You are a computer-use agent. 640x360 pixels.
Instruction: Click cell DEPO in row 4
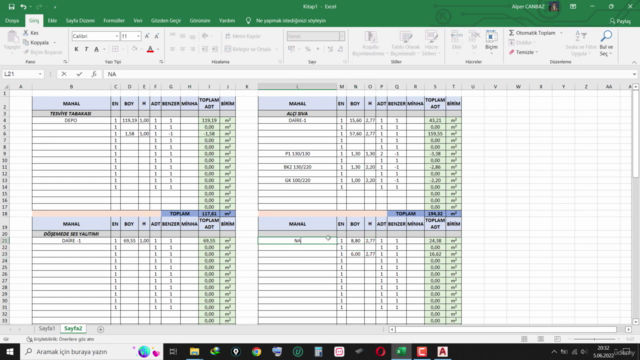coord(71,120)
